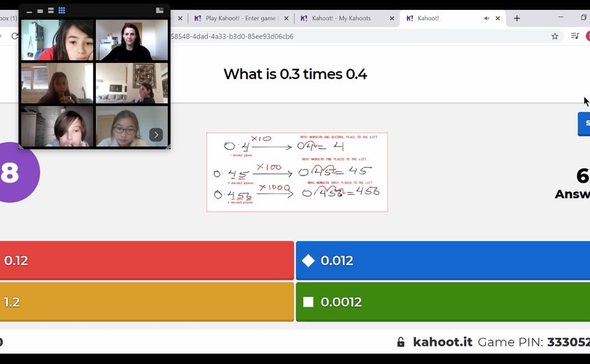Click the blue Skip button
This screenshot has width=590, height=364.
point(584,124)
